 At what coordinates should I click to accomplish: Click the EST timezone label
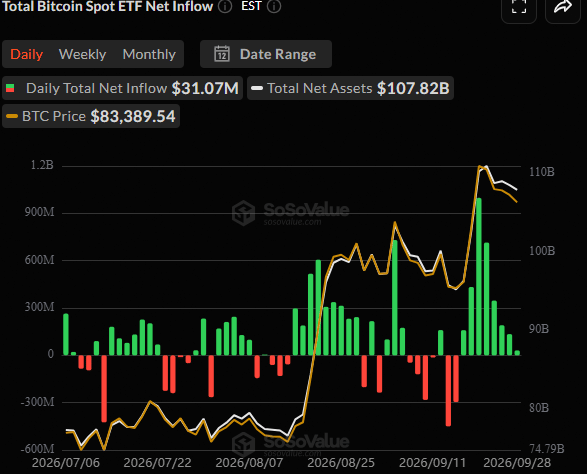click(x=251, y=6)
